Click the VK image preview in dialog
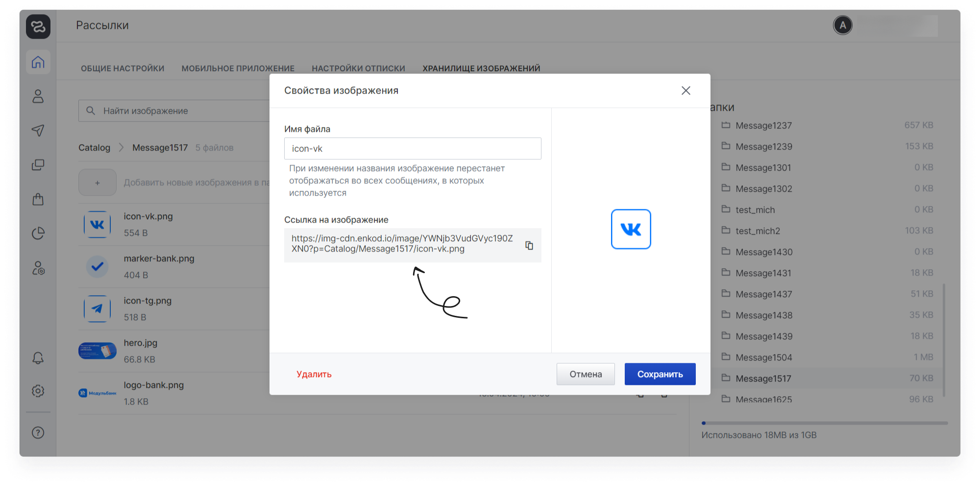The height and width of the screenshot is (486, 980). 631,230
